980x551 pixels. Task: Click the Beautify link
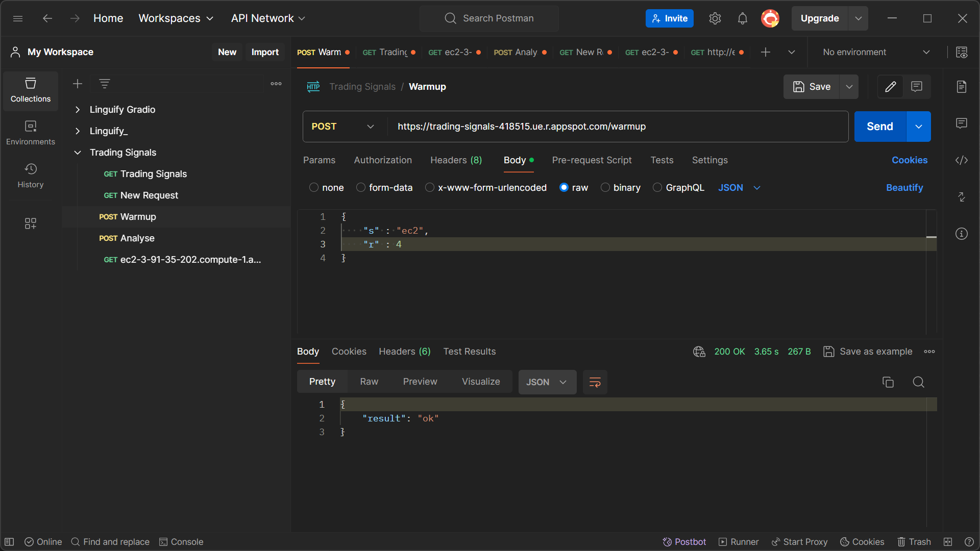click(x=904, y=188)
